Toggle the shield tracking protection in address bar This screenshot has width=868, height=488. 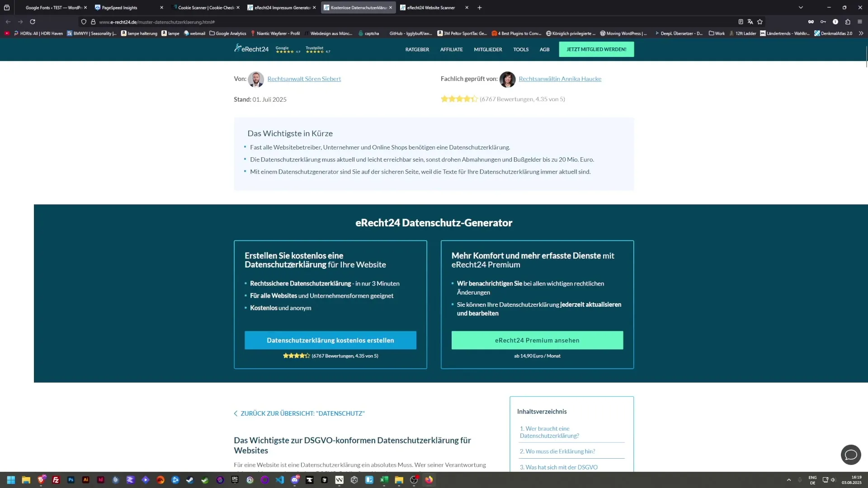click(84, 22)
